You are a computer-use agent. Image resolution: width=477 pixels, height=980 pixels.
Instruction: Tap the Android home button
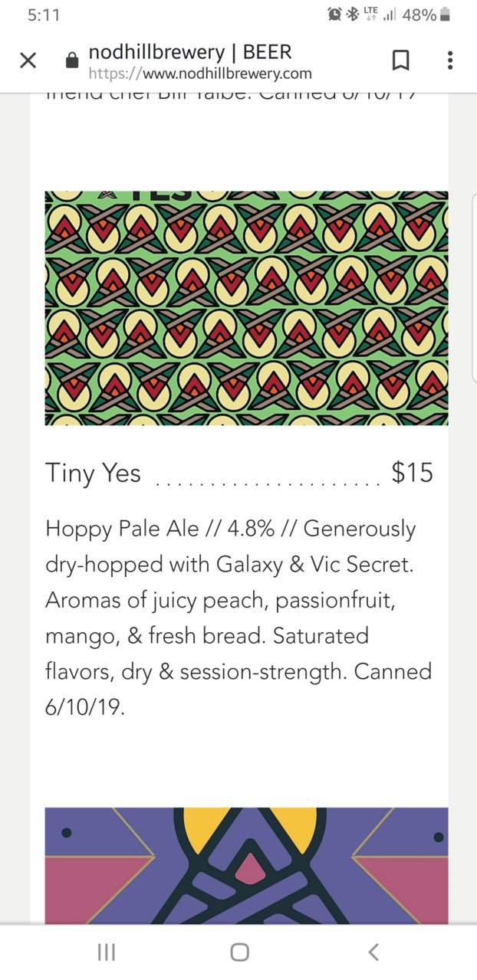click(239, 952)
